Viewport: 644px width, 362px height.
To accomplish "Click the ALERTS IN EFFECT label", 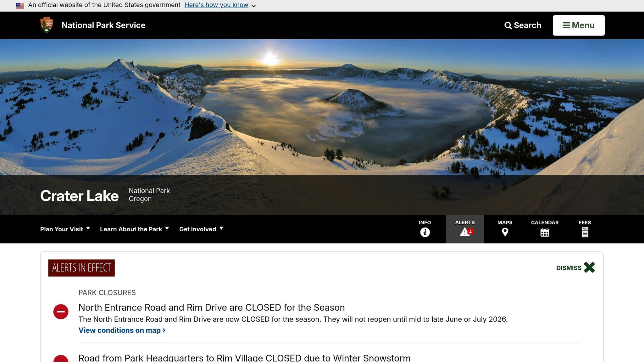I will [81, 268].
